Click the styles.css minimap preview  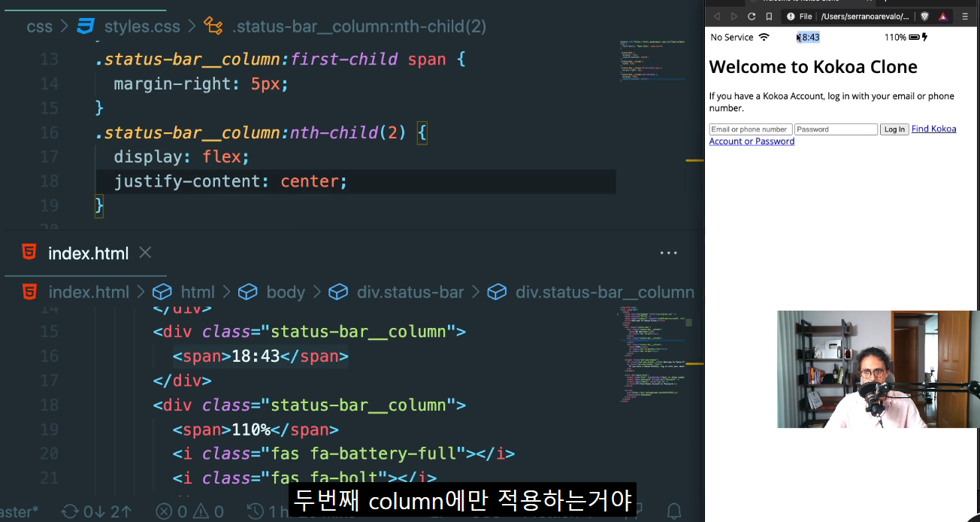(x=652, y=62)
